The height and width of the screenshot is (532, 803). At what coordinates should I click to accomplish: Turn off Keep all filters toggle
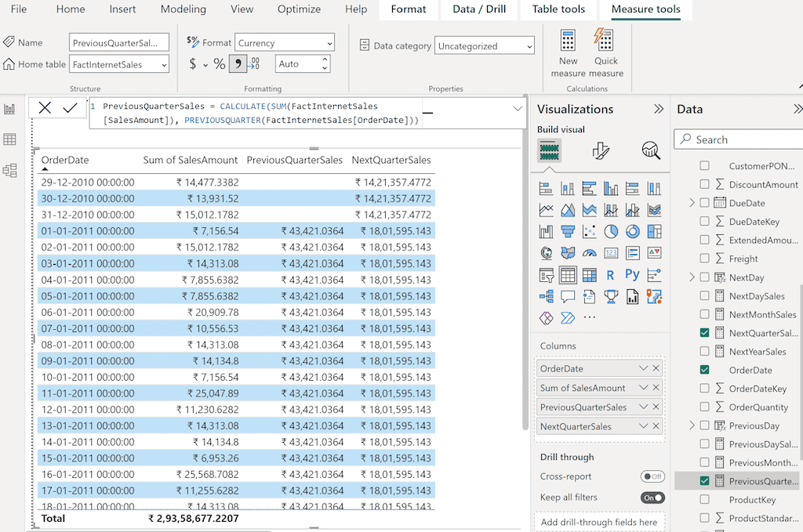pyautogui.click(x=652, y=497)
